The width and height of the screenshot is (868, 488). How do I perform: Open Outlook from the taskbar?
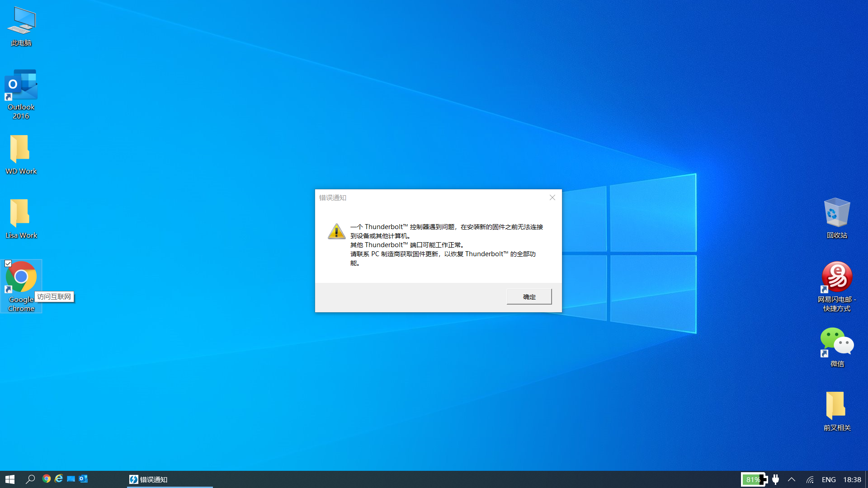tap(83, 479)
